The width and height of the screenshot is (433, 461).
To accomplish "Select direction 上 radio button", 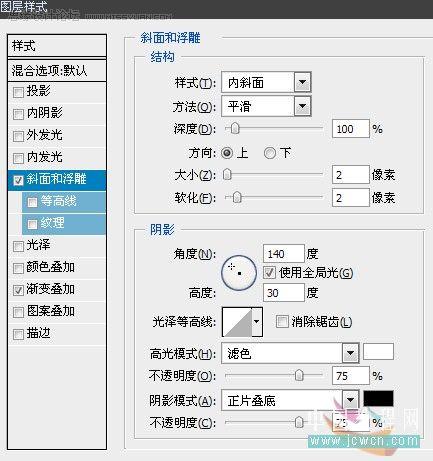I will click(227, 153).
